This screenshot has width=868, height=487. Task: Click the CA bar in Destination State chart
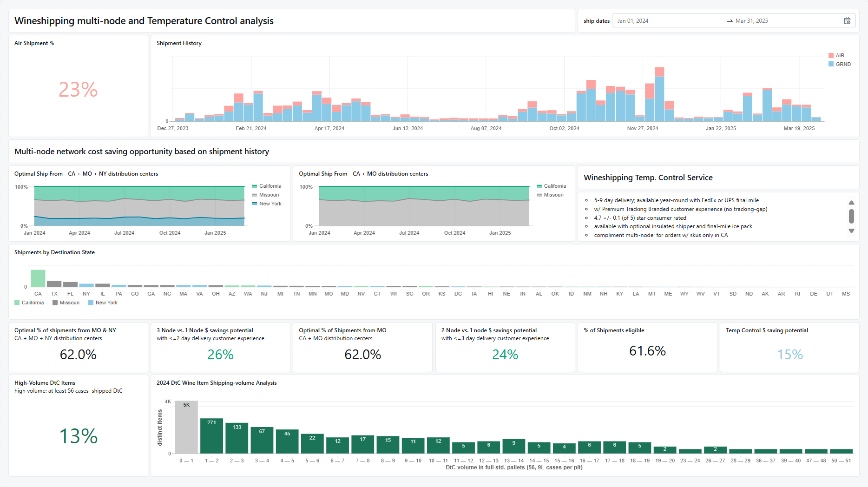38,278
